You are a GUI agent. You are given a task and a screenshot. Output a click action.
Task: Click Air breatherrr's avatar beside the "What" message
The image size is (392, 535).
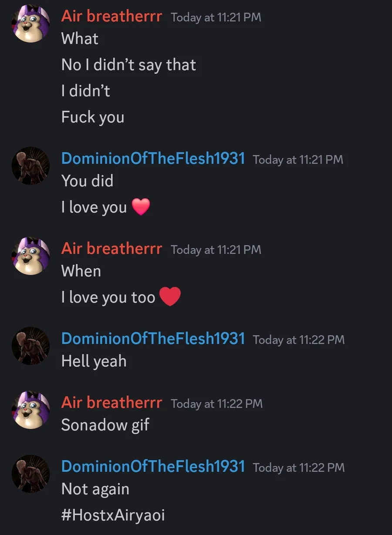pyautogui.click(x=30, y=24)
